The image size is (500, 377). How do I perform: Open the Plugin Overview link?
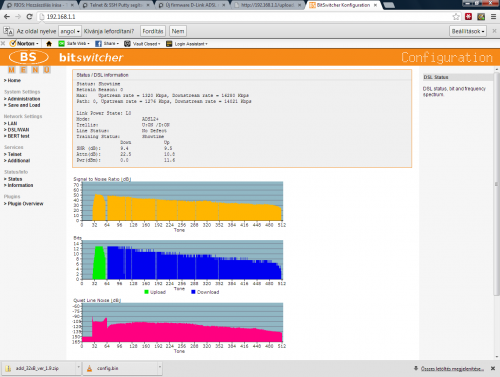point(24,204)
